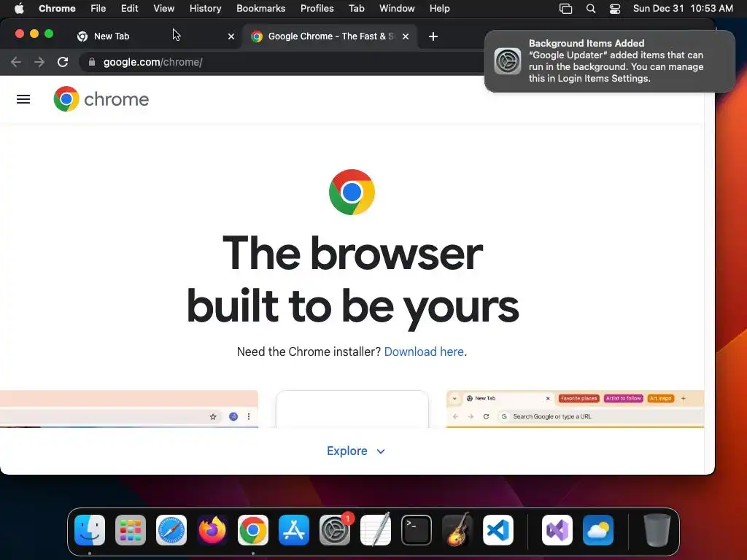Reload the current page
Viewport: 747px width, 560px height.
pyautogui.click(x=63, y=62)
